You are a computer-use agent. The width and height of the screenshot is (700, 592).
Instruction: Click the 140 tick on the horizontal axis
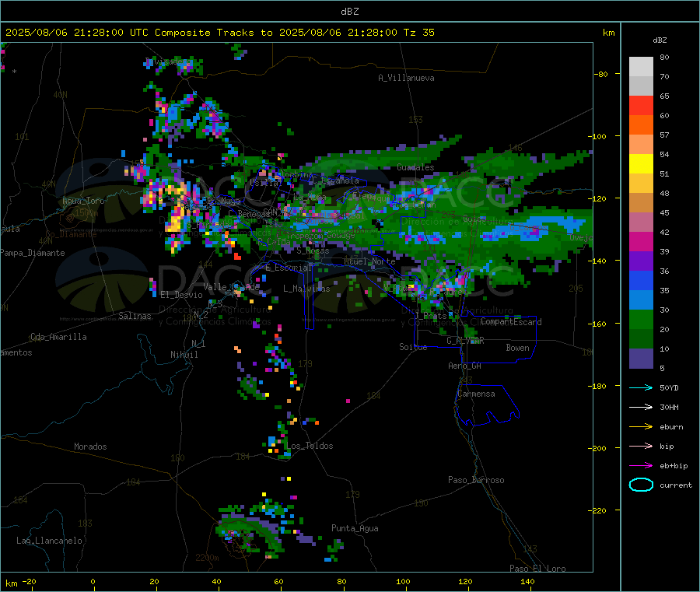coord(527,581)
